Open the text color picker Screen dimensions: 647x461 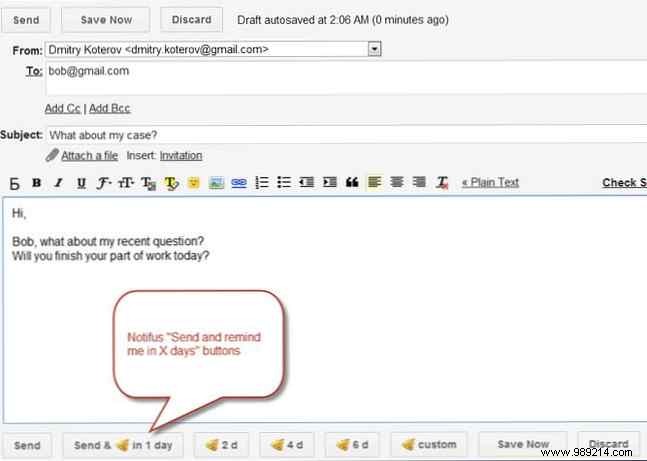coord(149,183)
